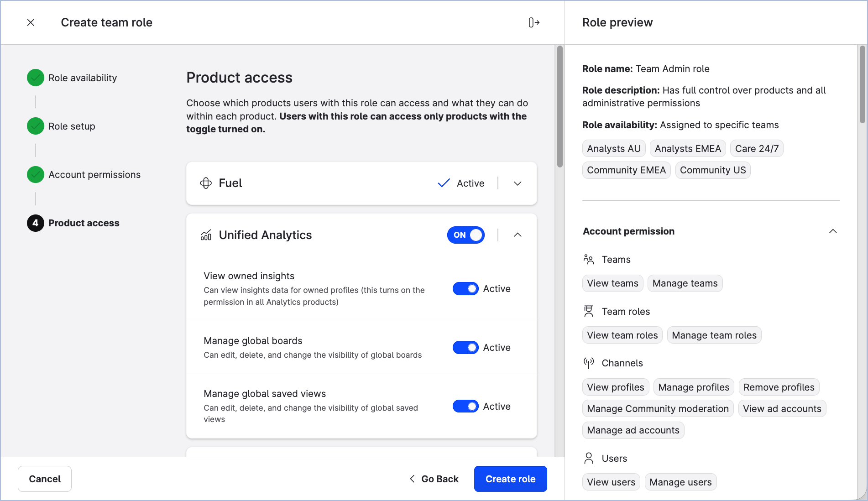
Task: Click the Create role button
Action: 510,479
